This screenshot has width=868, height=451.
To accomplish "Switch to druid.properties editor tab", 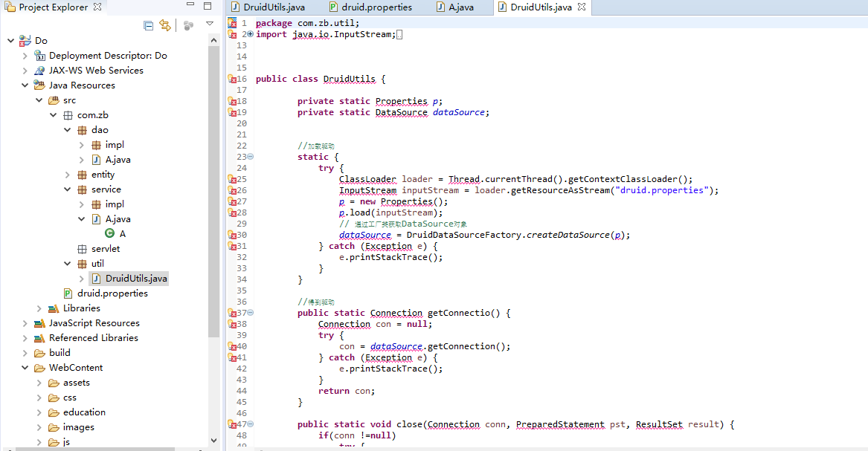I will point(370,7).
